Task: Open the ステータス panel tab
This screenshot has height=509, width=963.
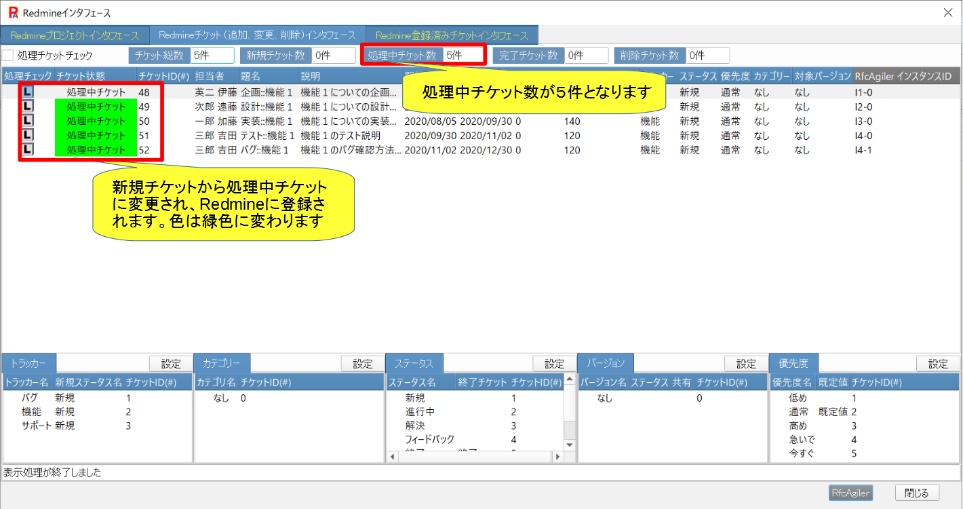Action: [414, 363]
